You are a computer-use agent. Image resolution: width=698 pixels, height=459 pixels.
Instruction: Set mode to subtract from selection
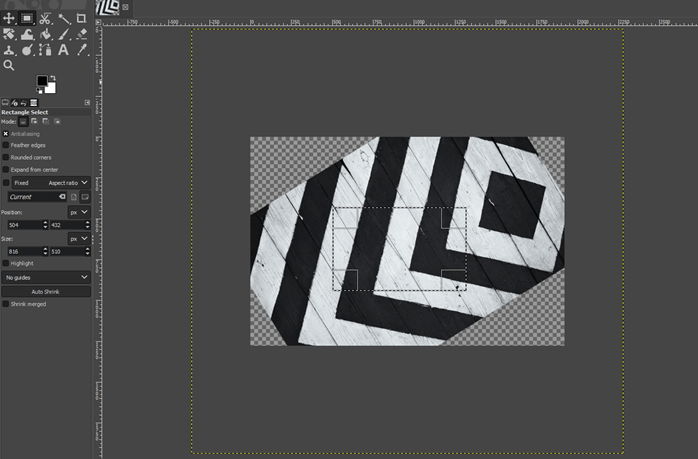coord(45,121)
